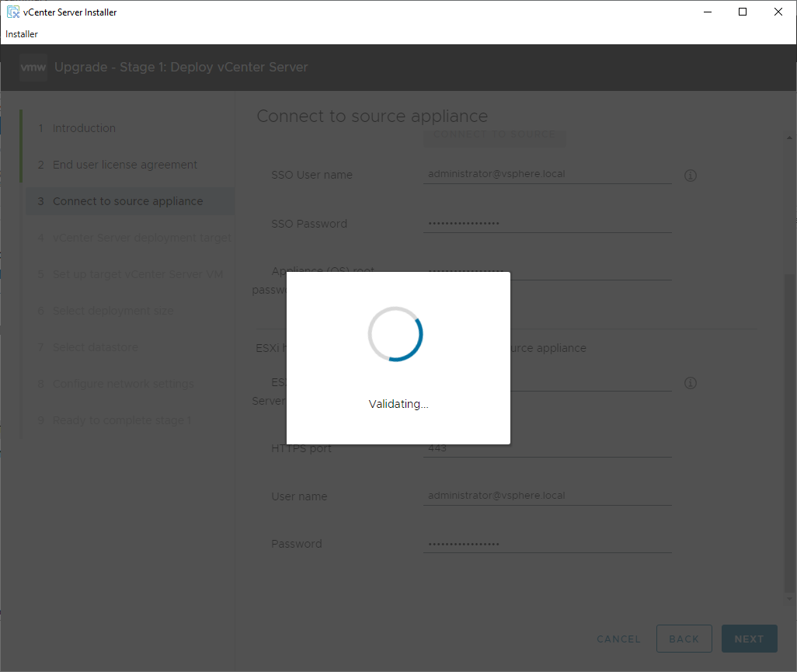Image resolution: width=797 pixels, height=672 pixels.
Task: Click the Connect to Source button
Action: [494, 134]
